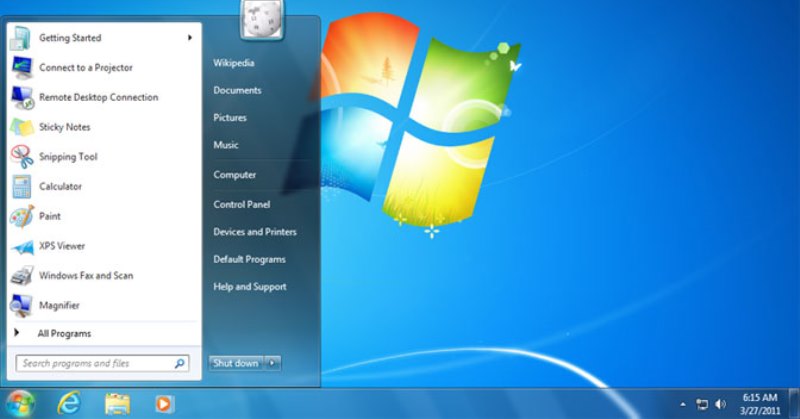Click the search magnifier icon

pos(180,363)
